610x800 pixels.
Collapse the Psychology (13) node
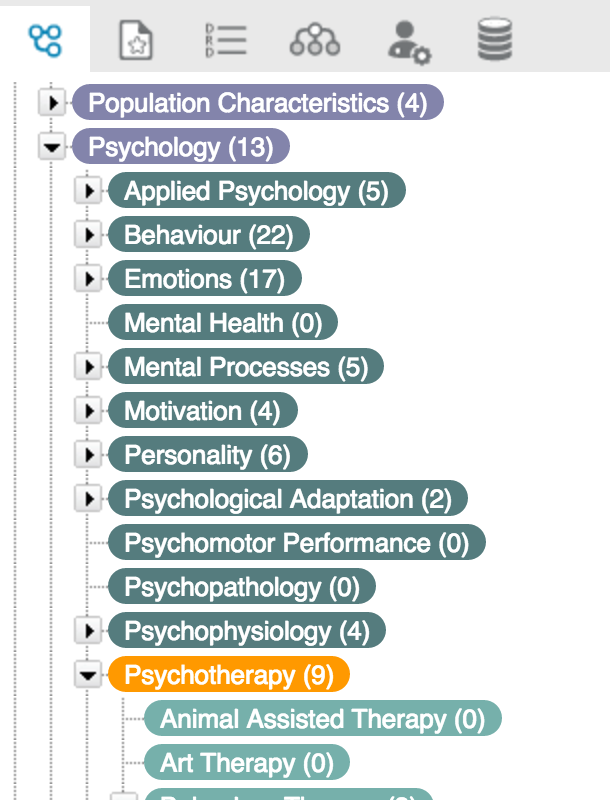(x=52, y=147)
